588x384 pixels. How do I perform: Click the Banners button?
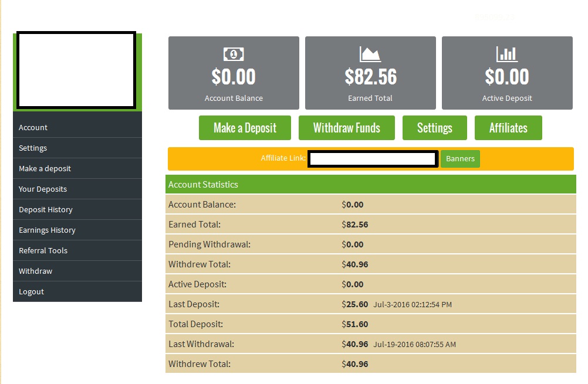pyautogui.click(x=460, y=159)
